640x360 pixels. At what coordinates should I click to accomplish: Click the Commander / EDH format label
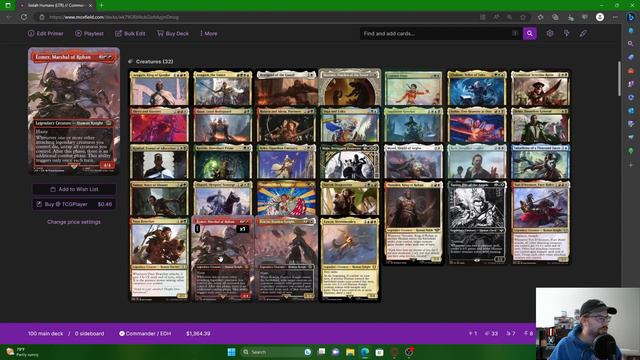(x=145, y=333)
